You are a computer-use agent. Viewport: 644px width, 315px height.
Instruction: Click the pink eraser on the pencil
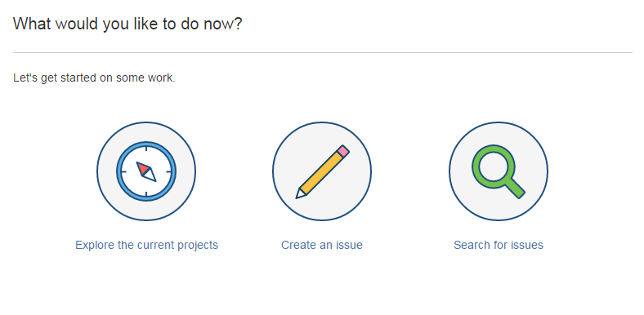tap(342, 151)
